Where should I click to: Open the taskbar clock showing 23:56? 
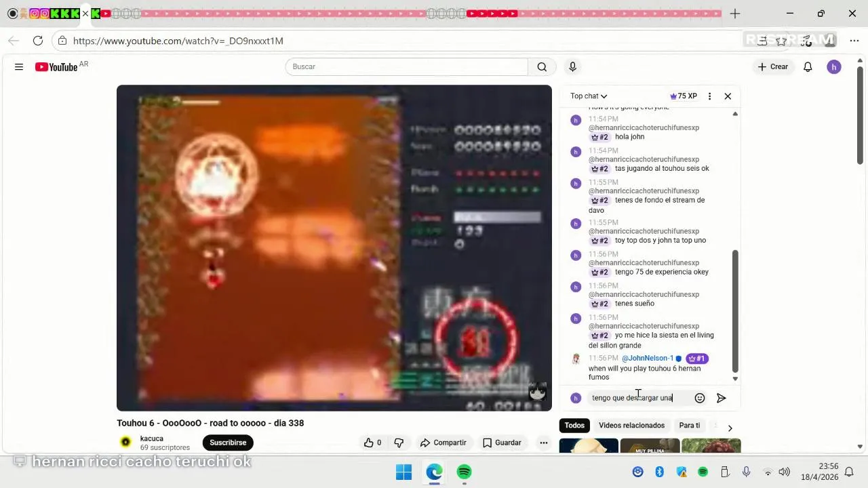819,472
